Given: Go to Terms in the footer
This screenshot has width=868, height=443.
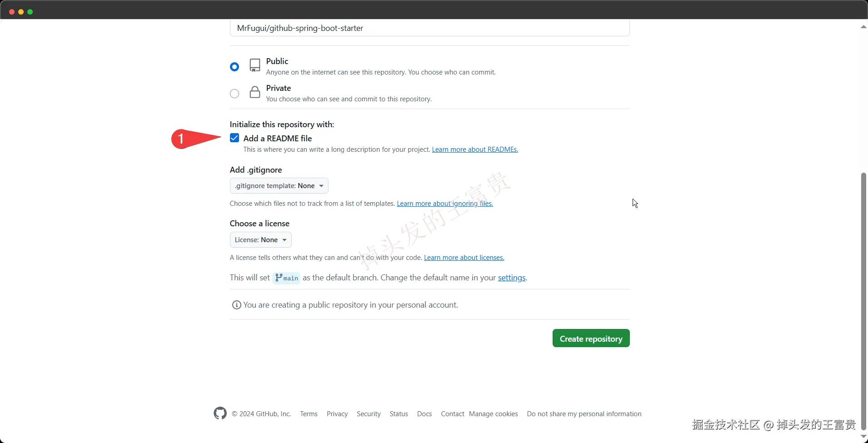Looking at the screenshot, I should click(309, 414).
